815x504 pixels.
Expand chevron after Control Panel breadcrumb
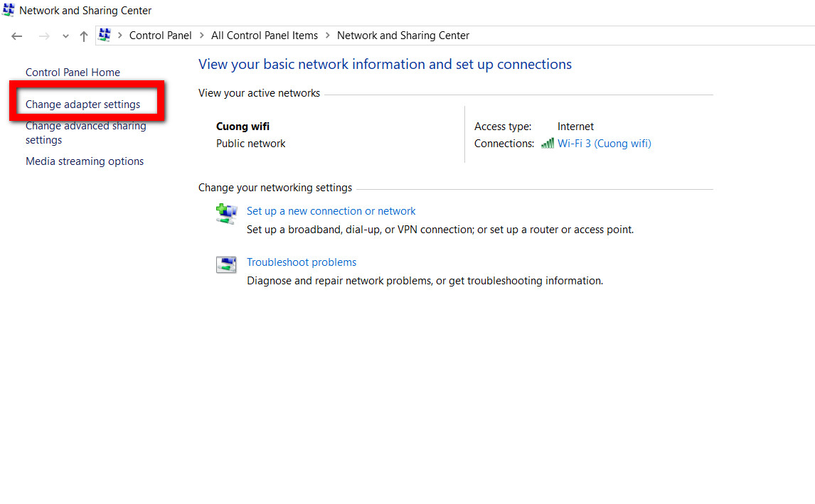(x=202, y=36)
